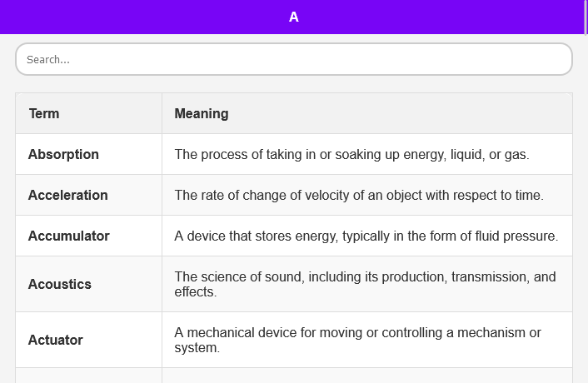Select the 'Actuator' term
This screenshot has height=383, width=588.
pyautogui.click(x=56, y=340)
